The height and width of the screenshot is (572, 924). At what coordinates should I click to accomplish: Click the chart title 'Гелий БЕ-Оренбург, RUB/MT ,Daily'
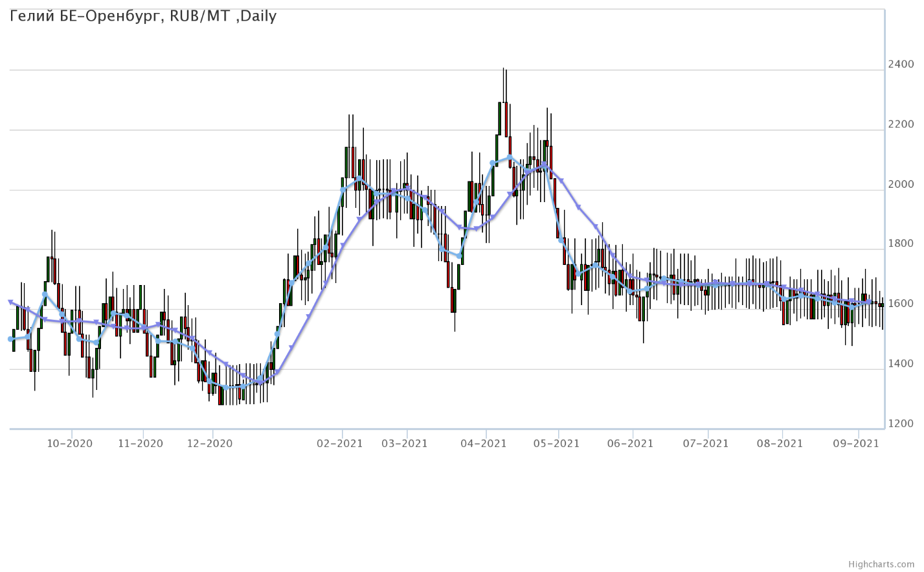(143, 16)
